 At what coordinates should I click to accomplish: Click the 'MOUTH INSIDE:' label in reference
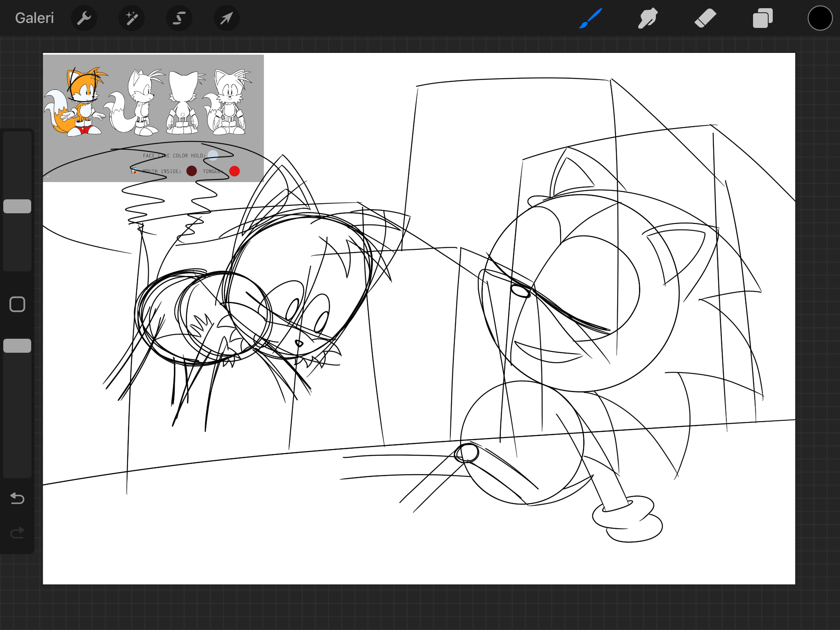[162, 171]
